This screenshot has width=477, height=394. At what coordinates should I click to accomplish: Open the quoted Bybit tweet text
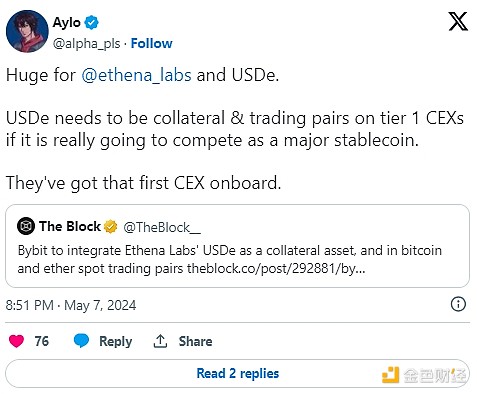tap(230, 259)
